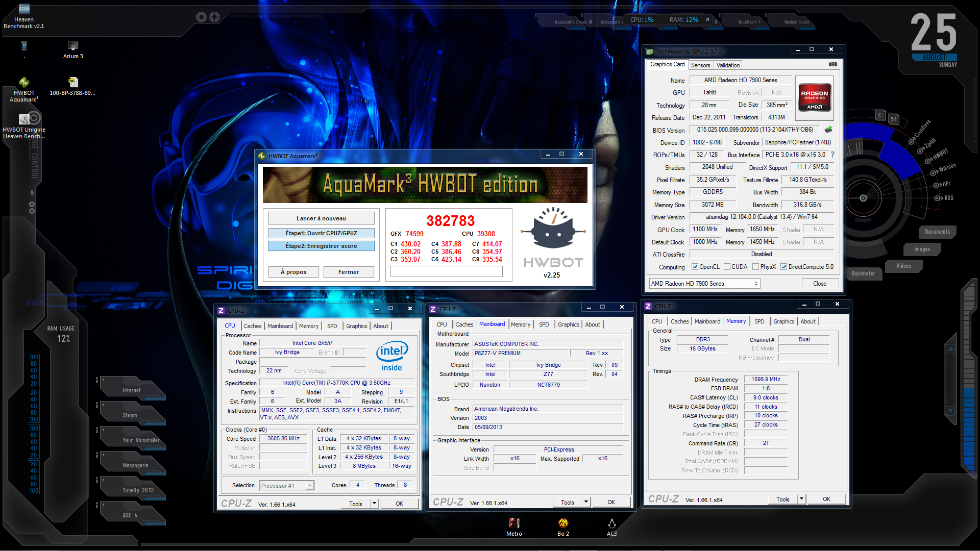Open the Processor #1 selection dropdown
Image resolution: width=980 pixels, height=551 pixels.
(x=287, y=486)
